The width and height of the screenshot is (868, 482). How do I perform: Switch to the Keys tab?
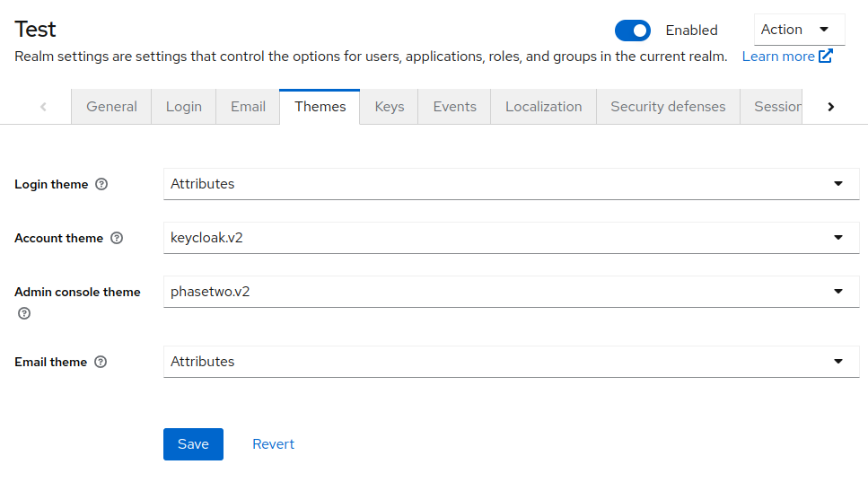click(x=389, y=107)
